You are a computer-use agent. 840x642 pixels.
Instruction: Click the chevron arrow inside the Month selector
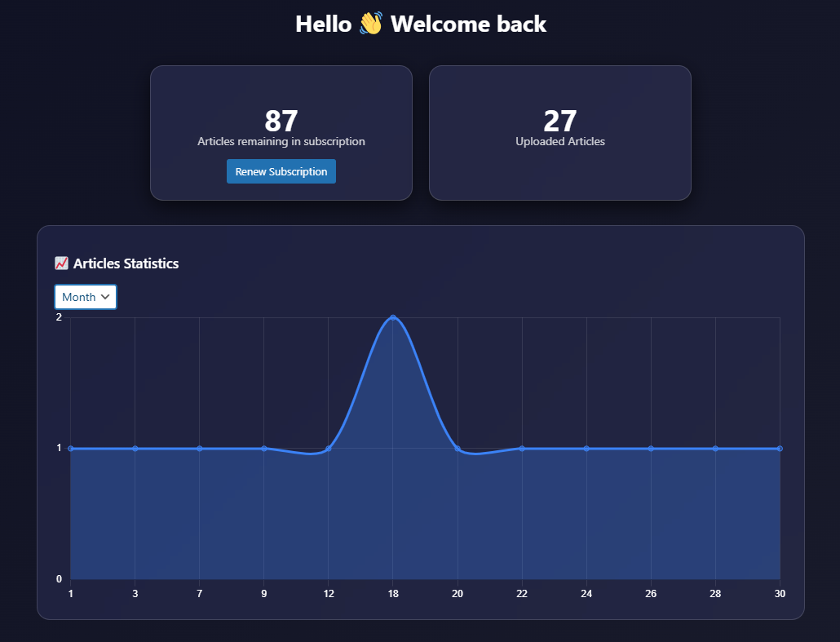(x=106, y=296)
